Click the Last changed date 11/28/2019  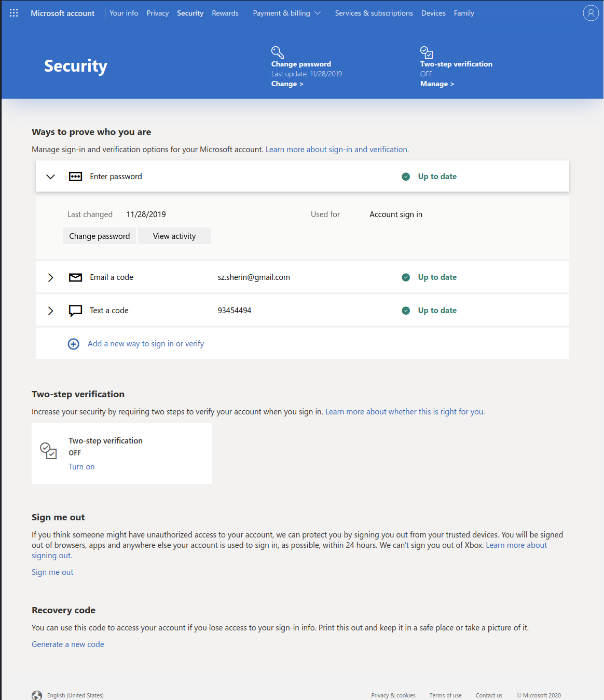pyautogui.click(x=146, y=214)
